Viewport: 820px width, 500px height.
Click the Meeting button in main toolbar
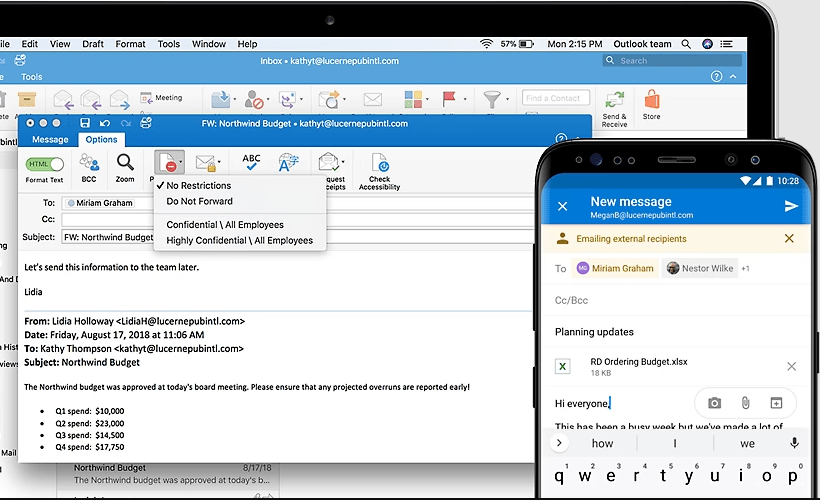click(162, 98)
